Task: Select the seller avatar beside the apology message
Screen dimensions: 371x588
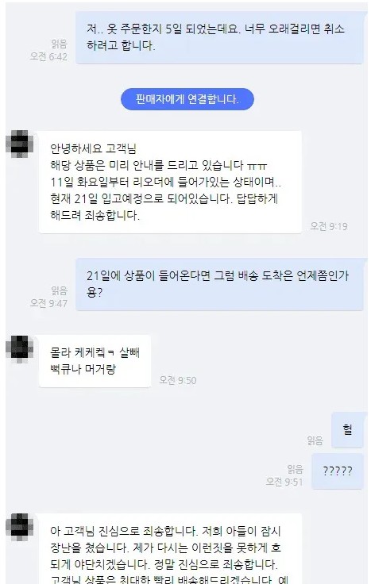Action: (20, 527)
